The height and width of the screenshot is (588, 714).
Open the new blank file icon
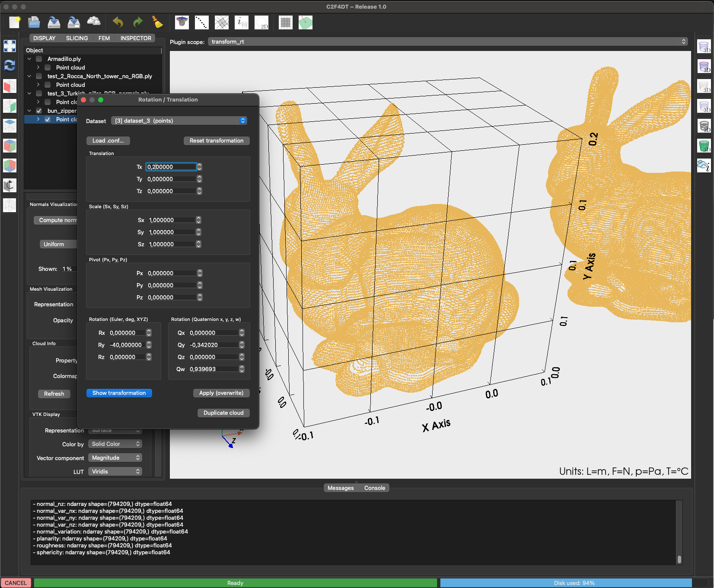(14, 22)
